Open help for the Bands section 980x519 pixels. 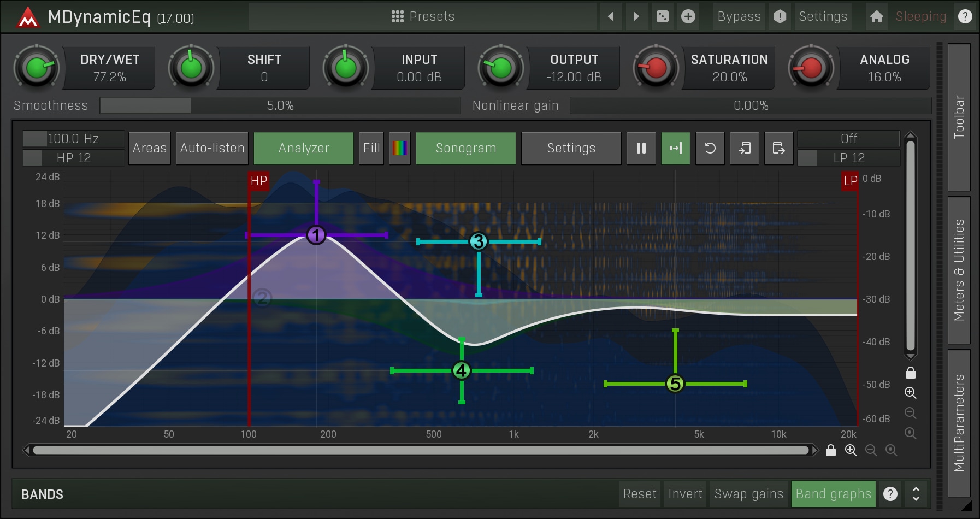click(x=890, y=494)
